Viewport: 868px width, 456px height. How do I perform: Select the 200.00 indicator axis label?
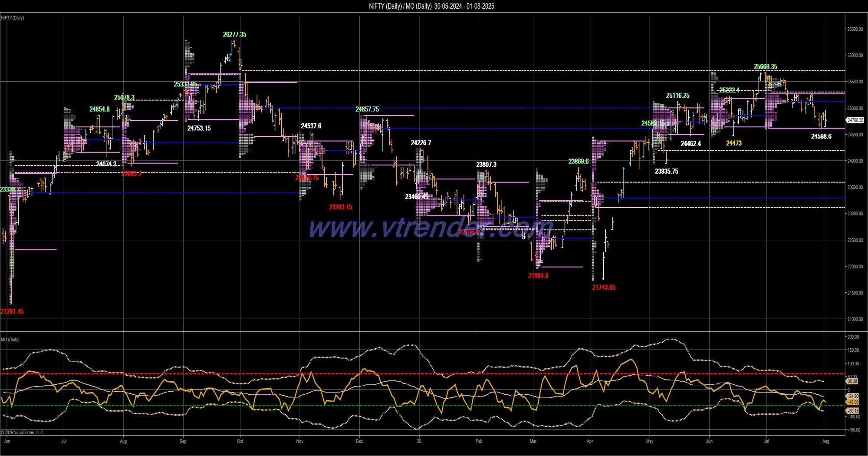point(853,337)
